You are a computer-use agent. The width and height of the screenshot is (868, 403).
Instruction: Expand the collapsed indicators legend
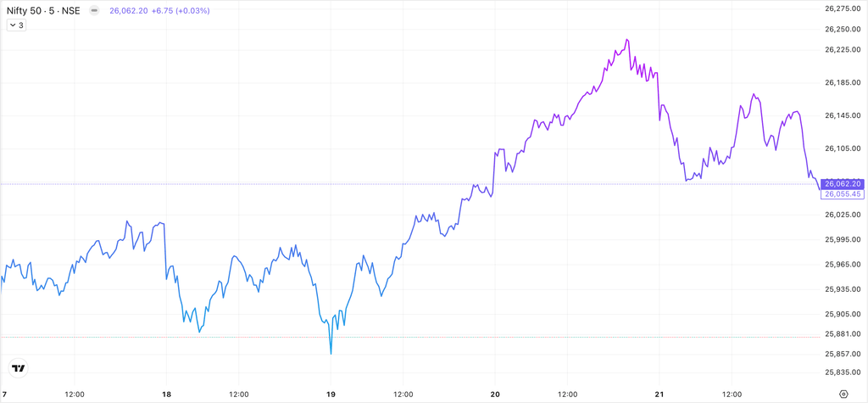(x=17, y=25)
